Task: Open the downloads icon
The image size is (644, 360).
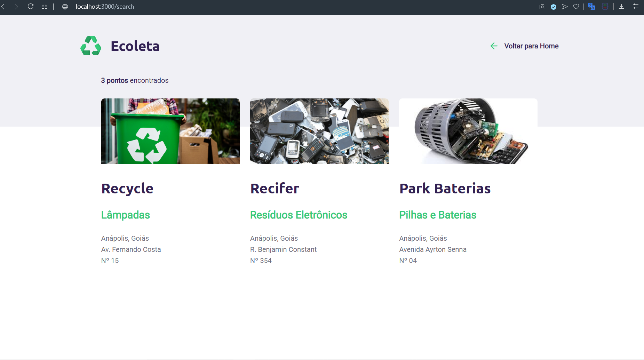Action: [x=622, y=6]
